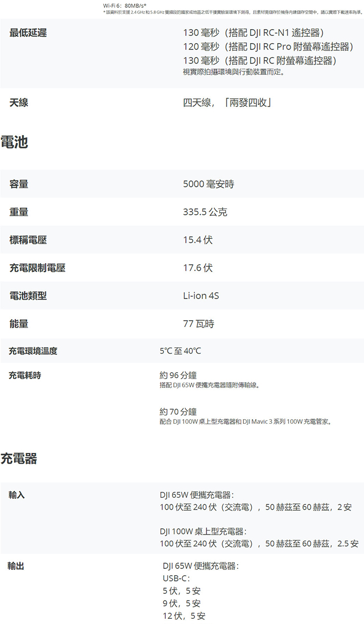Click the 77 瓦時 energy value

pos(199,324)
